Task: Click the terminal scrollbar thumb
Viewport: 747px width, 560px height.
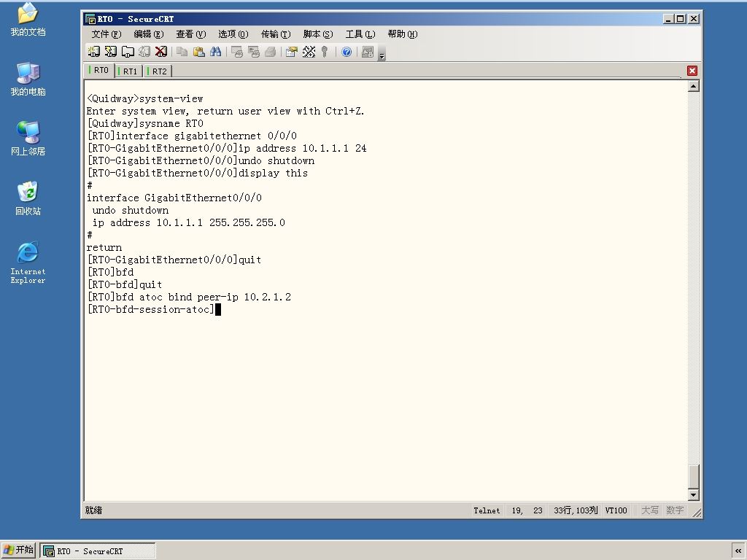Action: [694, 476]
